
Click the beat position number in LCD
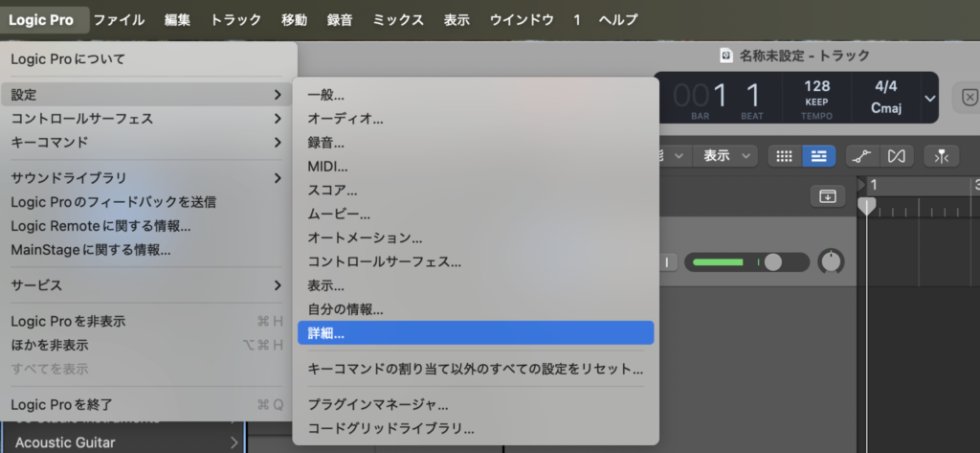[752, 96]
